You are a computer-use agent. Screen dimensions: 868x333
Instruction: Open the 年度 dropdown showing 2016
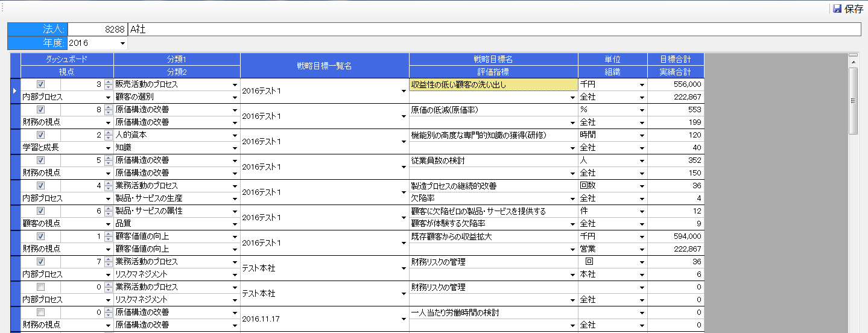pos(123,43)
